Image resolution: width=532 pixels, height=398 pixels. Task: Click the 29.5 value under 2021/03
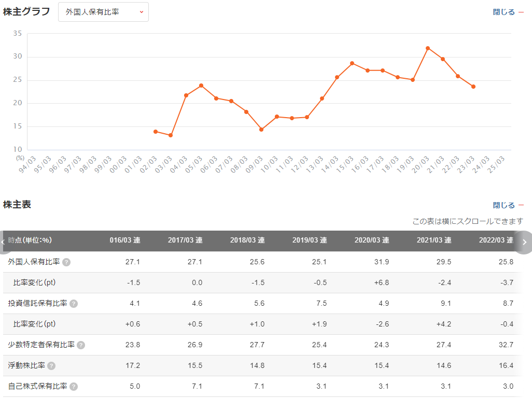click(x=444, y=262)
